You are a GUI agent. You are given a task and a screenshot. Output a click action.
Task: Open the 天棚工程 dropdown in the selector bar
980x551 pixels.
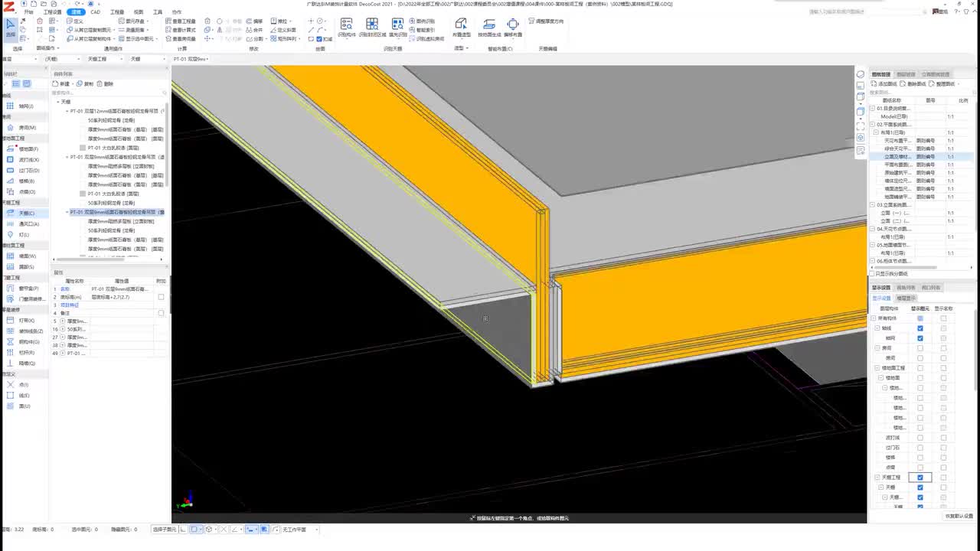[106, 59]
